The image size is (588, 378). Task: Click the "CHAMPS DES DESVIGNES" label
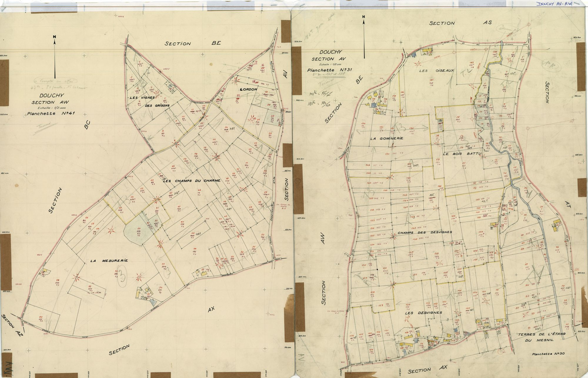point(425,232)
